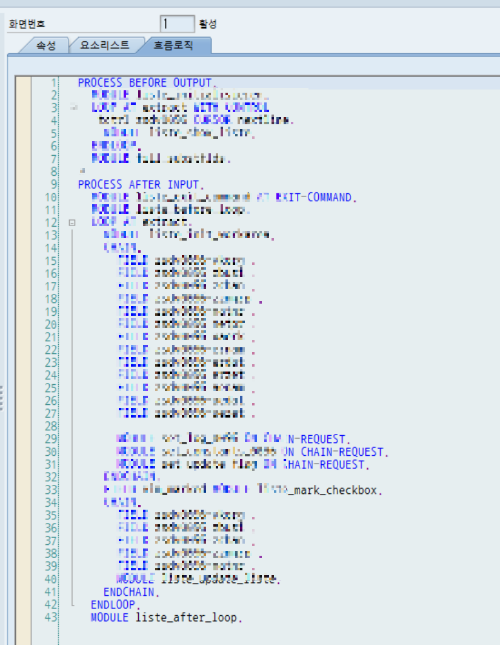Open the 요소리스트 tab
This screenshot has height=645, width=500.
click(x=105, y=45)
